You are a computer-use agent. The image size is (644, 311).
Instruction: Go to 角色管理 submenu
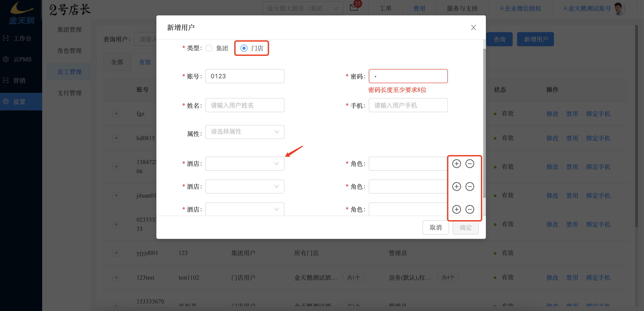(x=69, y=51)
